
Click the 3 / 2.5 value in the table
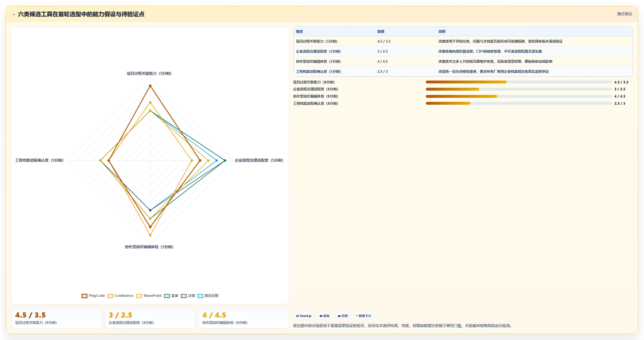point(382,51)
